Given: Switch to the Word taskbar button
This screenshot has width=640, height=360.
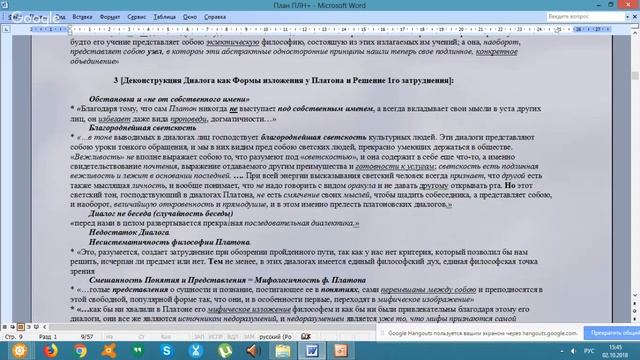Looking at the screenshot, I should click(x=312, y=351).
